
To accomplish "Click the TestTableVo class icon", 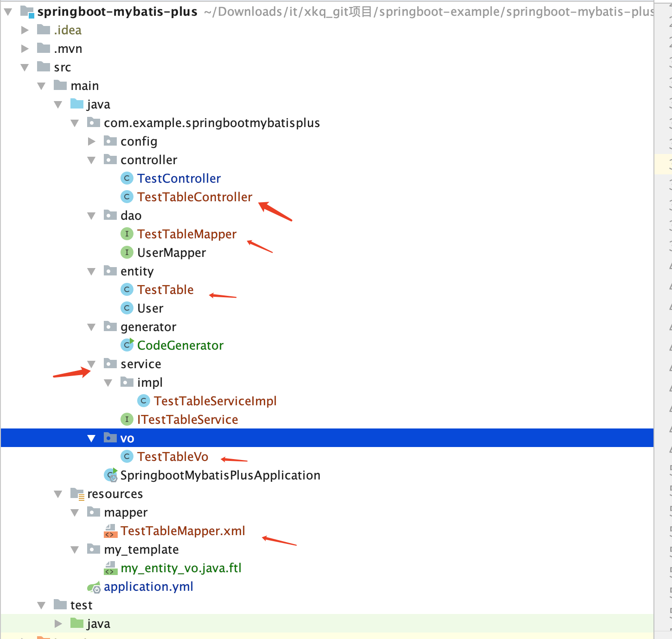I will click(127, 456).
